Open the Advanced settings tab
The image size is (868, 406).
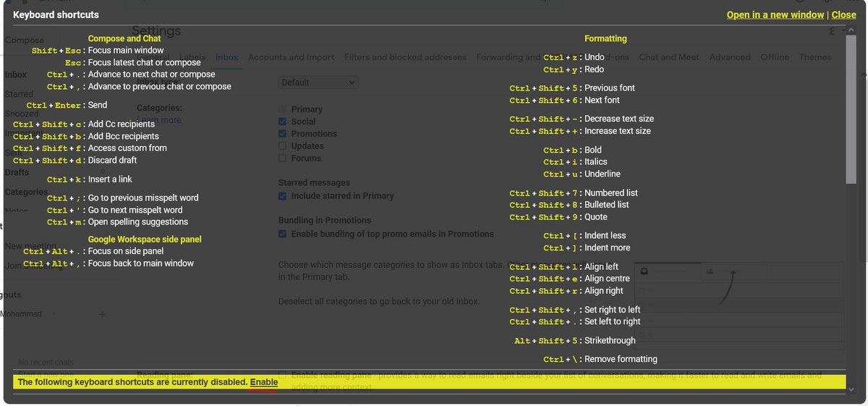pos(730,57)
